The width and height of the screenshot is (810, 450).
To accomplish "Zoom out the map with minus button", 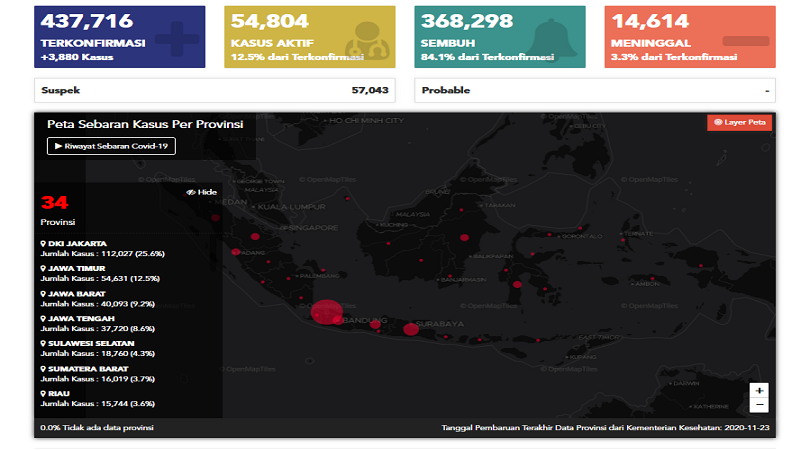I will coord(759,405).
